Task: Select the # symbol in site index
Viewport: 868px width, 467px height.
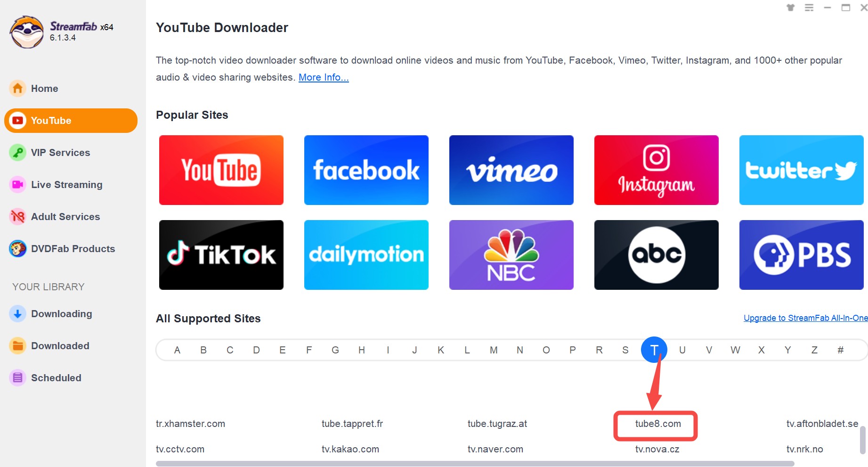Action: [x=841, y=350]
